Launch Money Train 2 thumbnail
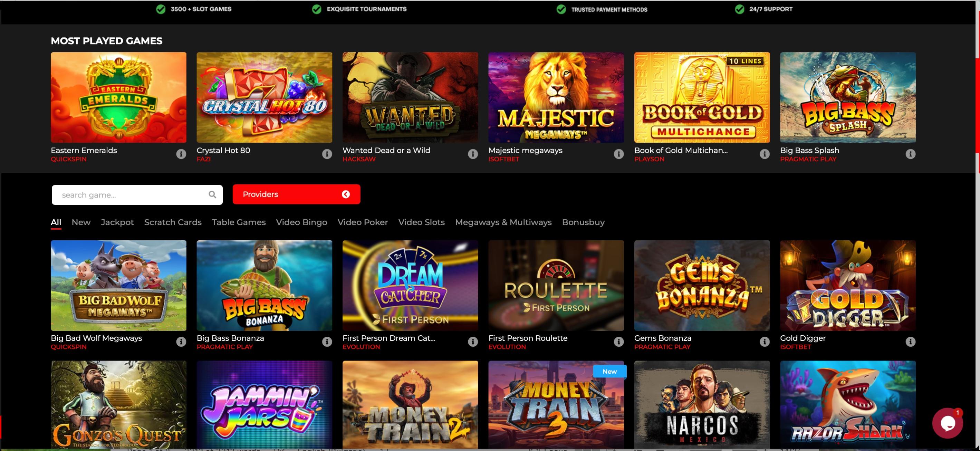 coord(410,405)
